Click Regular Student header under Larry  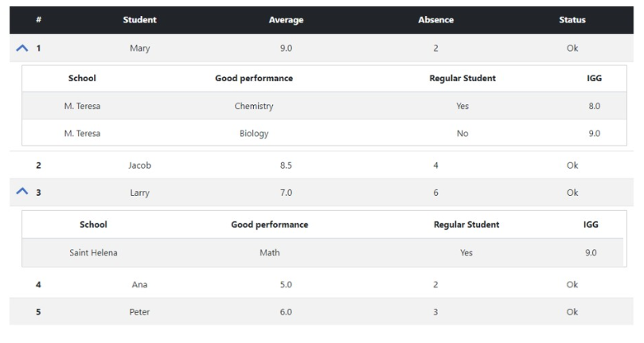[466, 224]
